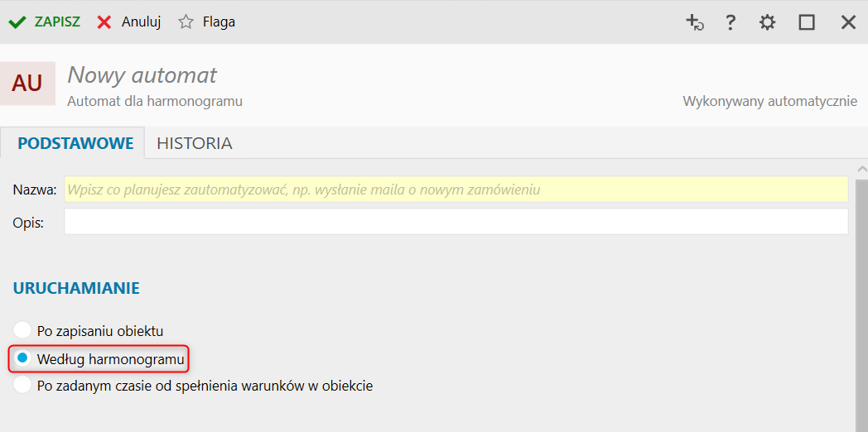The width and height of the screenshot is (868, 432).
Task: Pick "Po zadanym czasie od spełnienia warunków" option
Action: pos(22,386)
